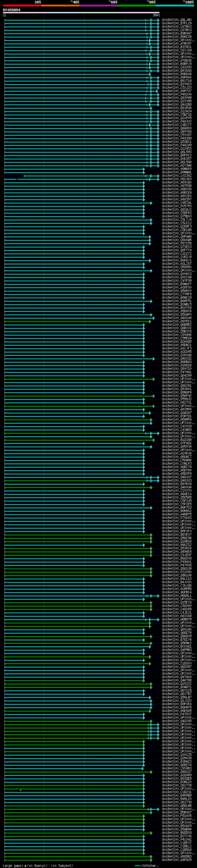Select entry UniRef100_B1GS88
The width and height of the screenshot is (197, 868).
click(x=177, y=440)
